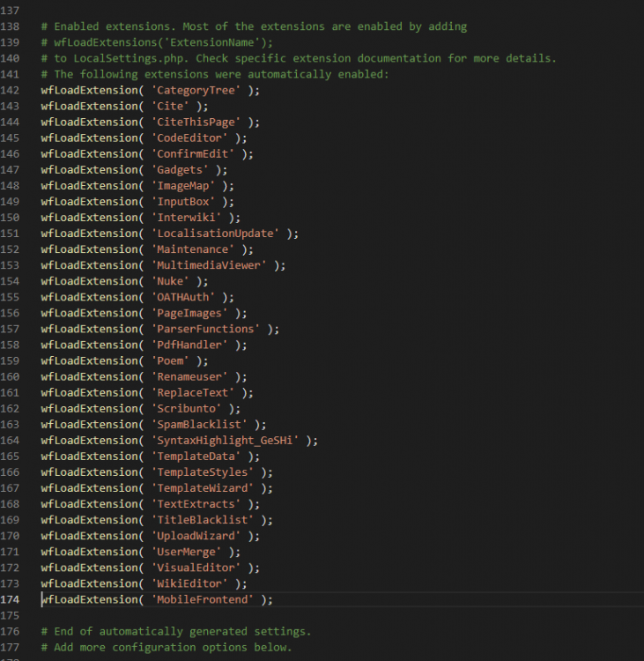Click 'SyntaxHighlight_GeSHi' extension string
The height and width of the screenshot is (661, 644).
(x=225, y=441)
